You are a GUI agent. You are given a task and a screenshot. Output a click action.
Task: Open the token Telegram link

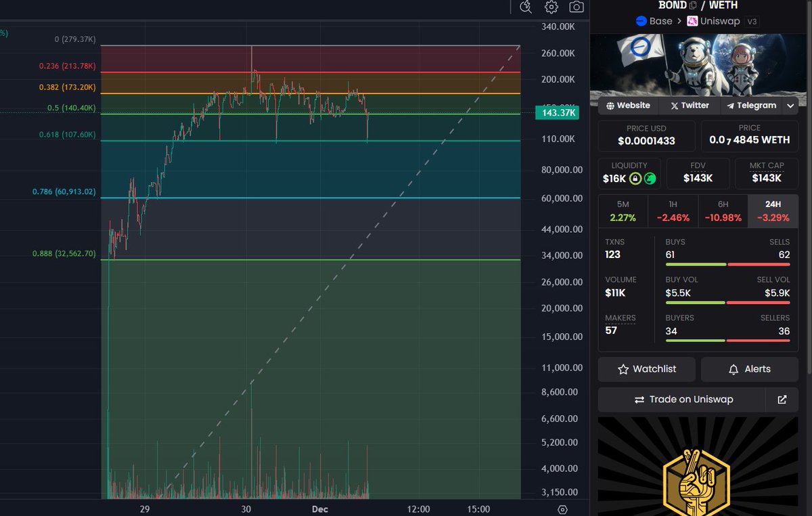[x=751, y=106]
